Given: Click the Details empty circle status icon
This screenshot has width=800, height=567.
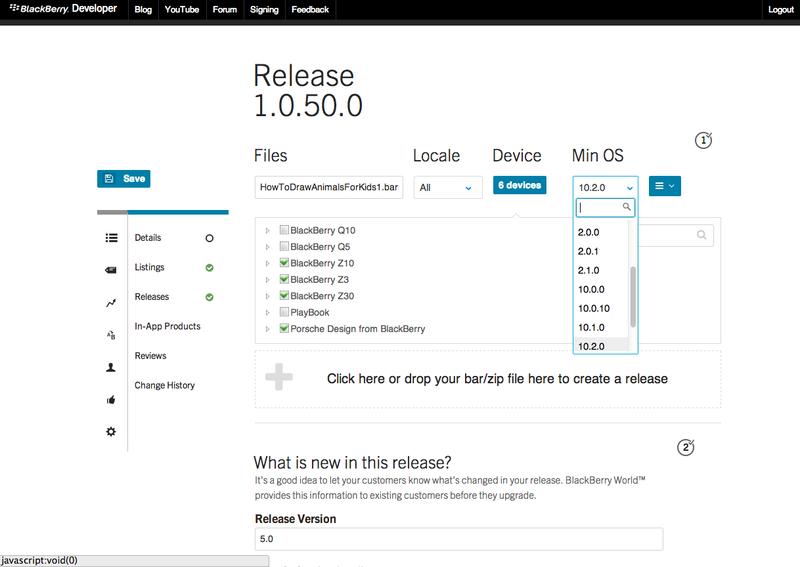Looking at the screenshot, I should 209,238.
